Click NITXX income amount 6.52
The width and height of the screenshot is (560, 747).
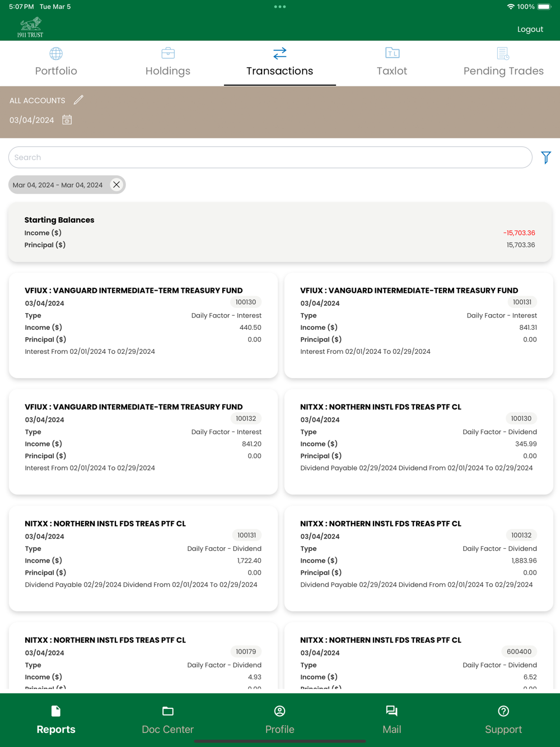click(530, 677)
